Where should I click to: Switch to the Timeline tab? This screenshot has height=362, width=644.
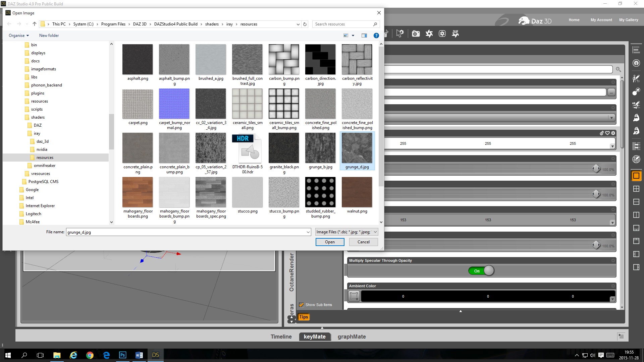[x=281, y=337]
